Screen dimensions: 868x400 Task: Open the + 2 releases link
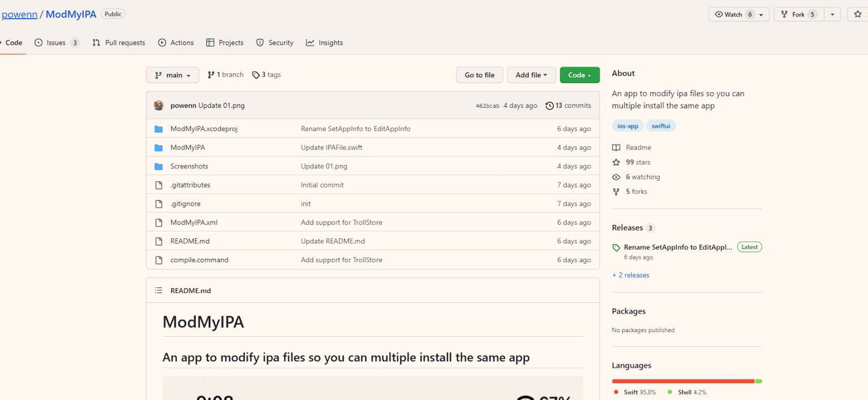coord(631,275)
